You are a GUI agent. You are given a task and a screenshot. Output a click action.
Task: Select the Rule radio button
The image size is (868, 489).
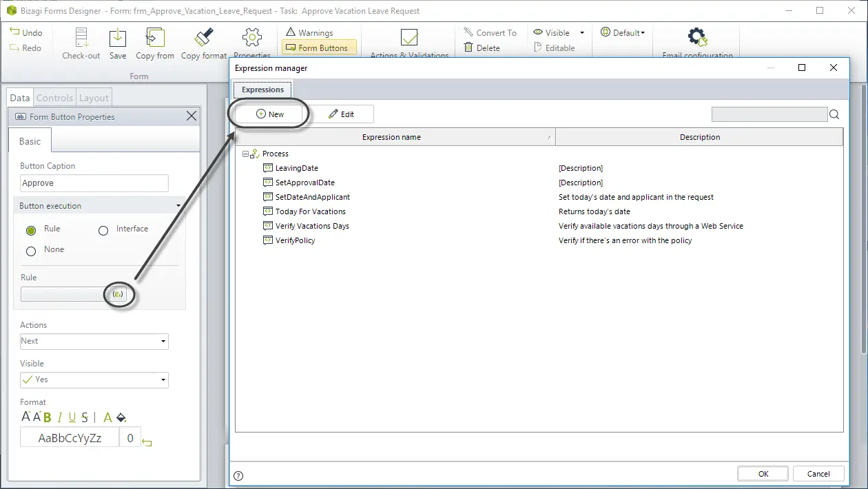click(31, 230)
